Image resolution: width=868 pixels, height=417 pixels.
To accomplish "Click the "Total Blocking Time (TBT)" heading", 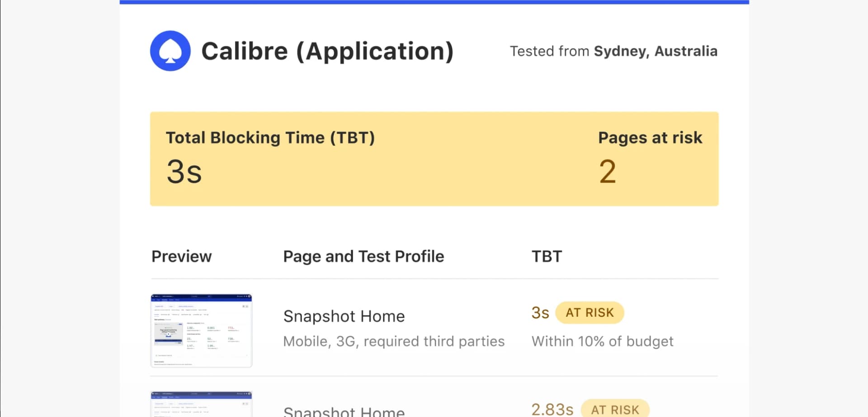I will [270, 137].
